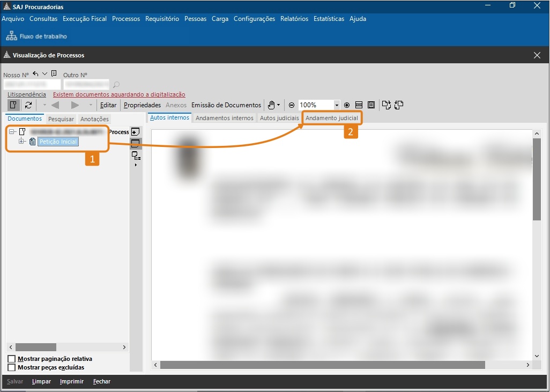Open the 100% zoom level dropdown
550x392 pixels.
(337, 105)
